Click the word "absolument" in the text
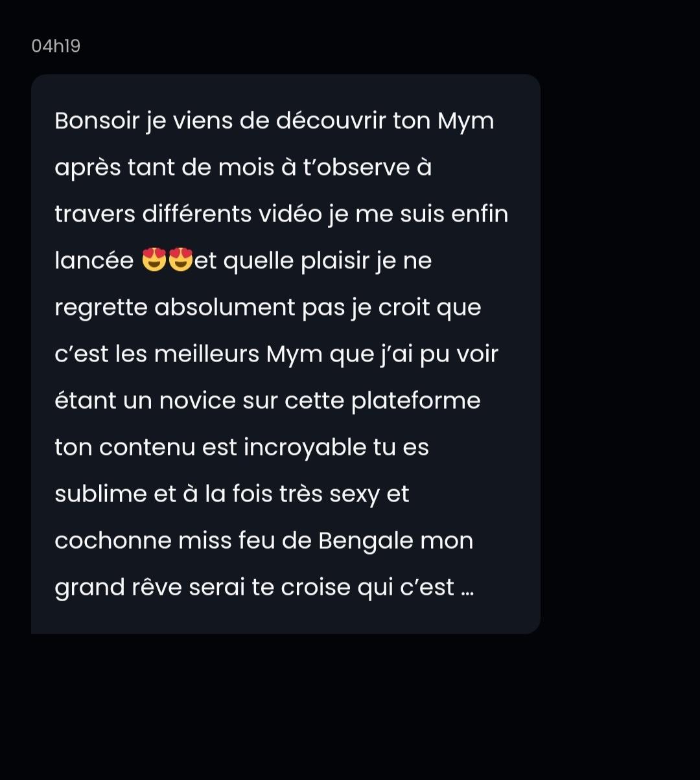This screenshot has height=780, width=700. pos(226,308)
